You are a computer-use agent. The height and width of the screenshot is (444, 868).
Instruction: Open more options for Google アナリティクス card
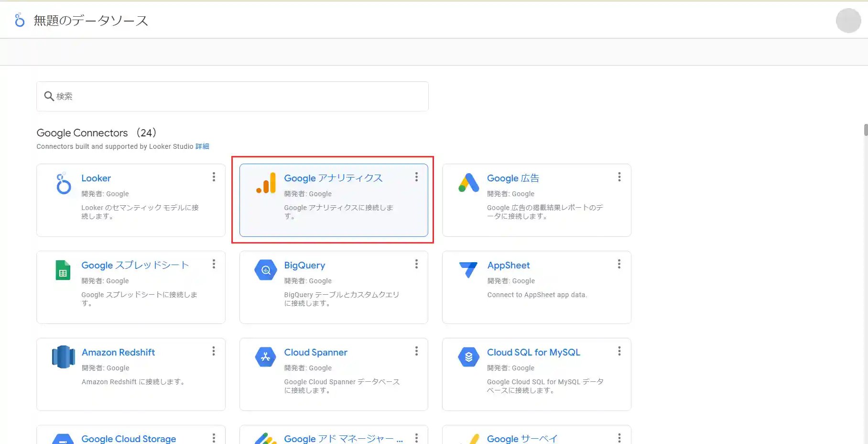[416, 177]
